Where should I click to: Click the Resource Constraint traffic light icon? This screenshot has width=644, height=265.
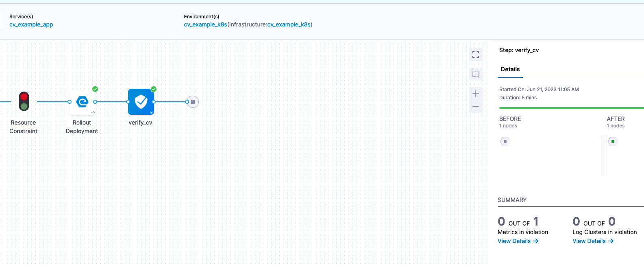24,101
